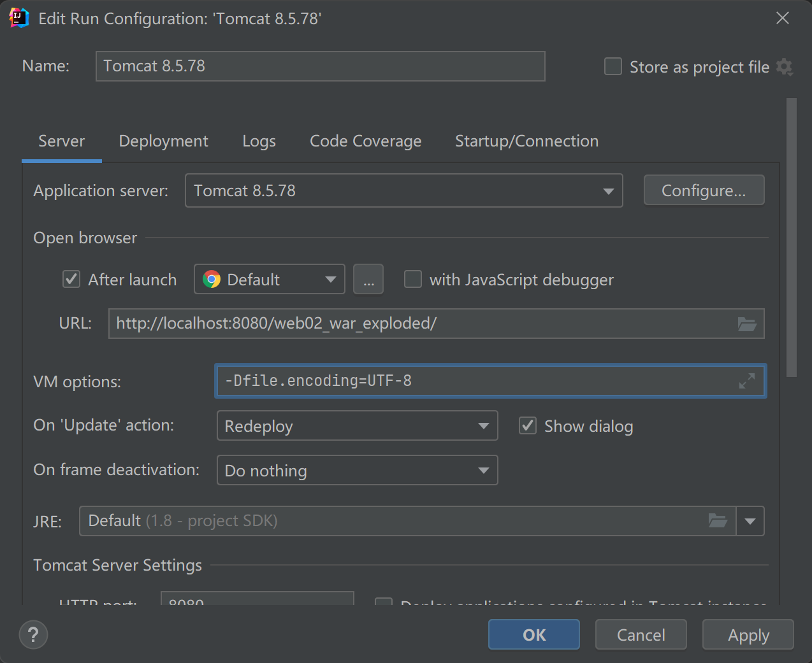The width and height of the screenshot is (812, 663).
Task: Click the Open browser section label
Action: coord(85,238)
